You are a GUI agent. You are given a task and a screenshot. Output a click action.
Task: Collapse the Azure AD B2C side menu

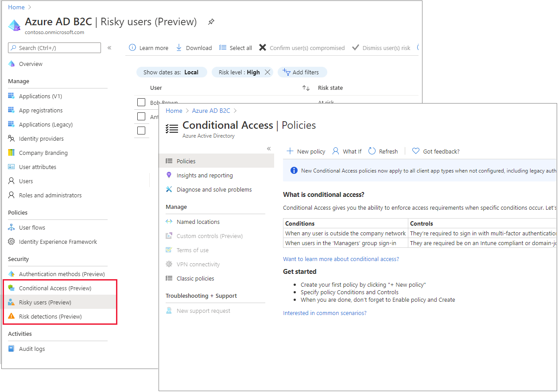click(109, 48)
